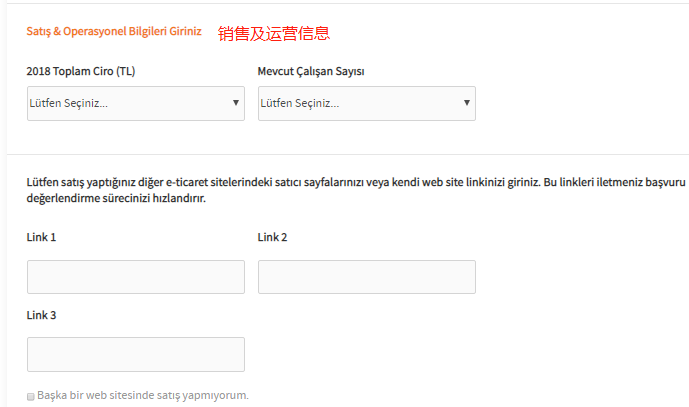Click the 'satış yapmıyorum' checkbox label text
Viewport: 689px width, 407px height.
pos(143,395)
